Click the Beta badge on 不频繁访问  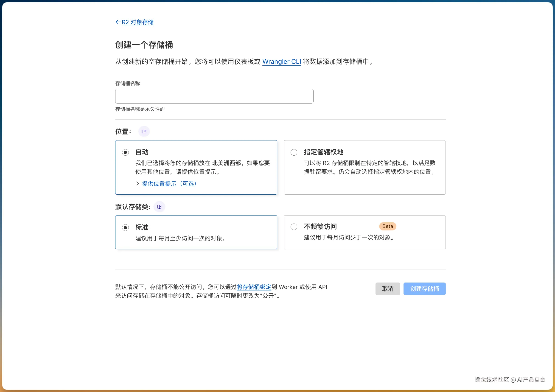(x=387, y=226)
